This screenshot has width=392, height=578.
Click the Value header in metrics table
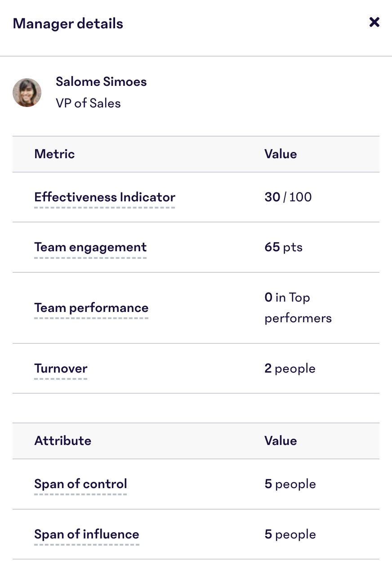tap(281, 154)
